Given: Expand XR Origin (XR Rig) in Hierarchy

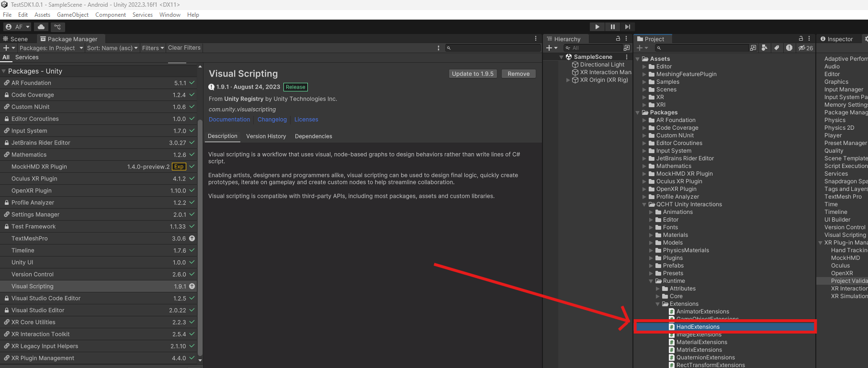Looking at the screenshot, I should tap(568, 80).
